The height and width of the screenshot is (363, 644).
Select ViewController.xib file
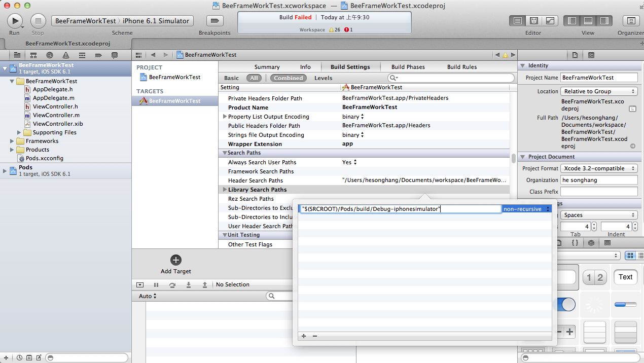(58, 124)
